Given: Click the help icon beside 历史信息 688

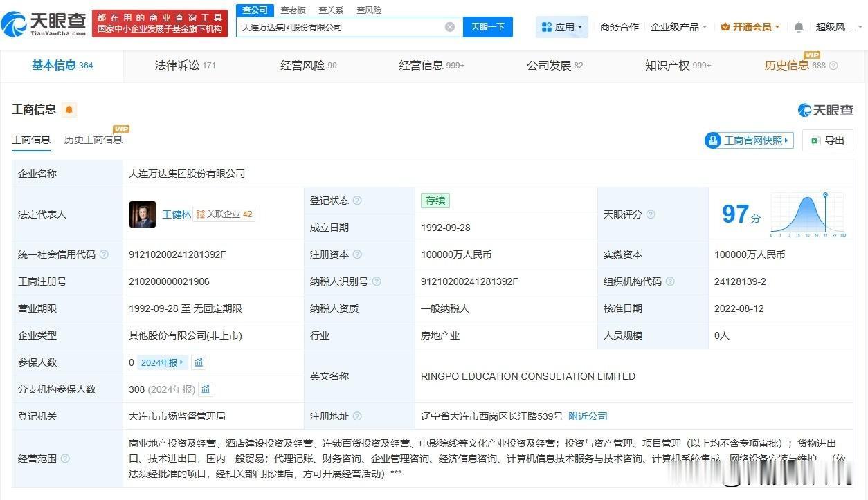Looking at the screenshot, I should [x=833, y=66].
